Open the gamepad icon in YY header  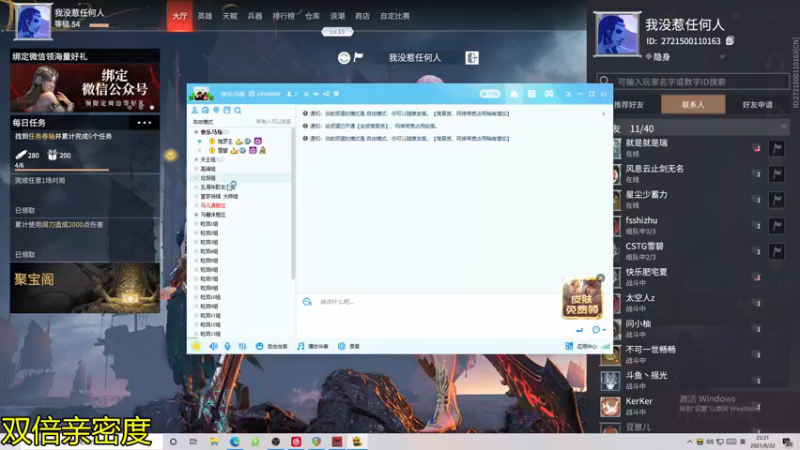pos(548,94)
